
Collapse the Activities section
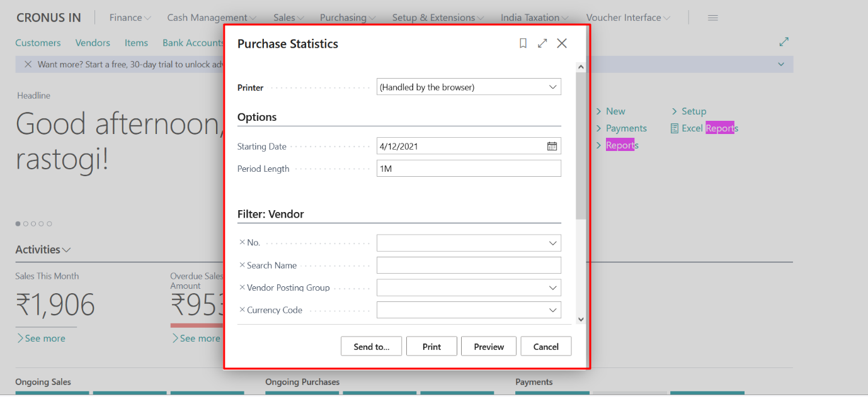tap(67, 249)
